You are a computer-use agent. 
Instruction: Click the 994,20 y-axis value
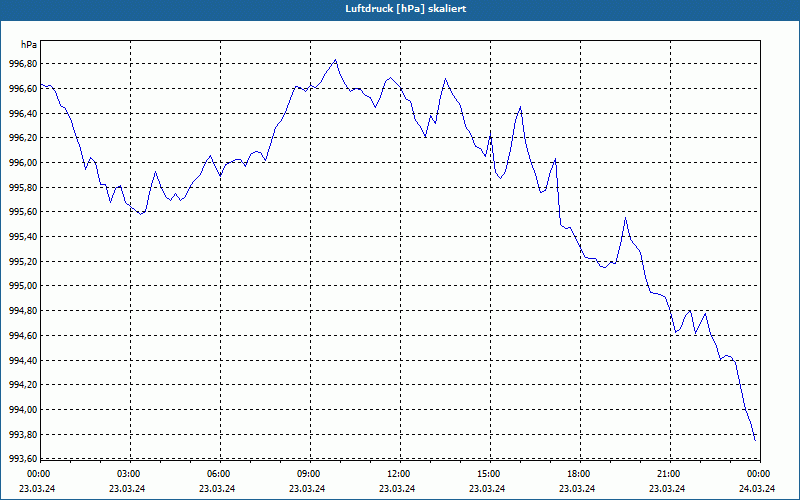tap(22, 385)
